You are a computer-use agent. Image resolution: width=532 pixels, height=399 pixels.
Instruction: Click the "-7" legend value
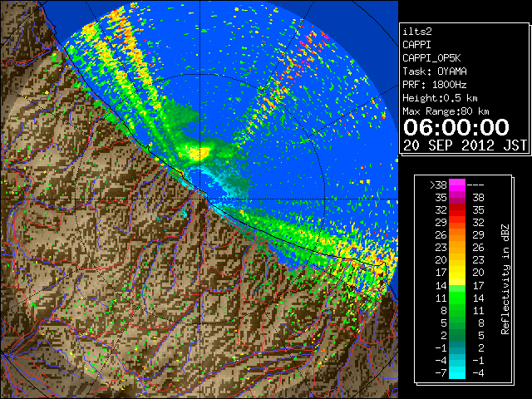[x=441, y=373]
